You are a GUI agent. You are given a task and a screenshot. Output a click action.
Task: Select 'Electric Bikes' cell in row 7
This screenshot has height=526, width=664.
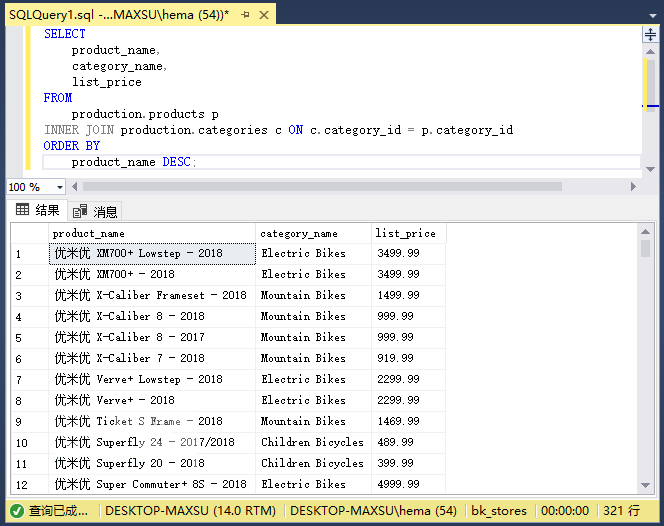pyautogui.click(x=313, y=379)
